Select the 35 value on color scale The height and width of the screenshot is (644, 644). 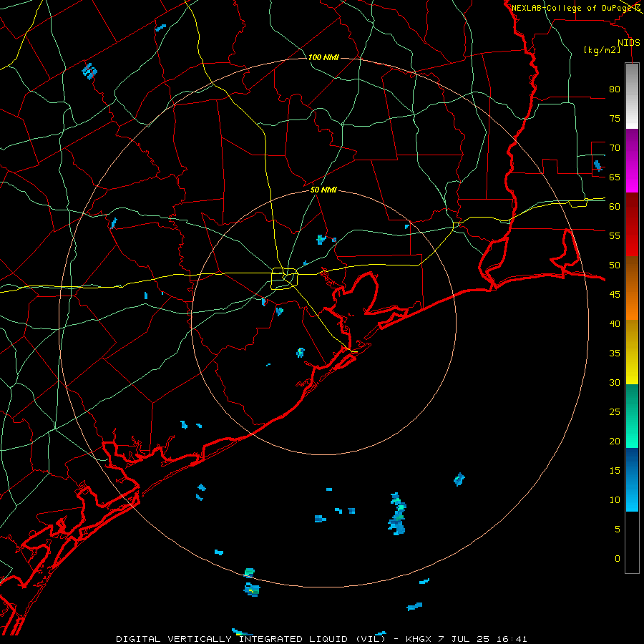(615, 353)
